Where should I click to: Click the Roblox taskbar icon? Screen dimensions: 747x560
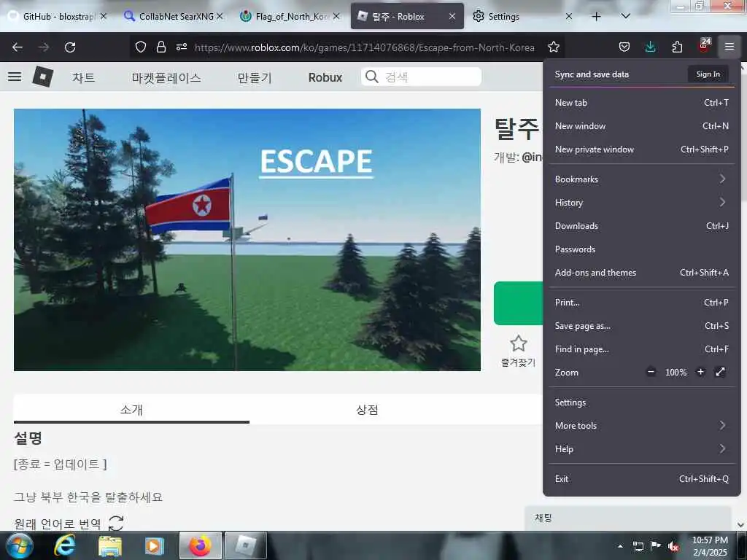[245, 545]
